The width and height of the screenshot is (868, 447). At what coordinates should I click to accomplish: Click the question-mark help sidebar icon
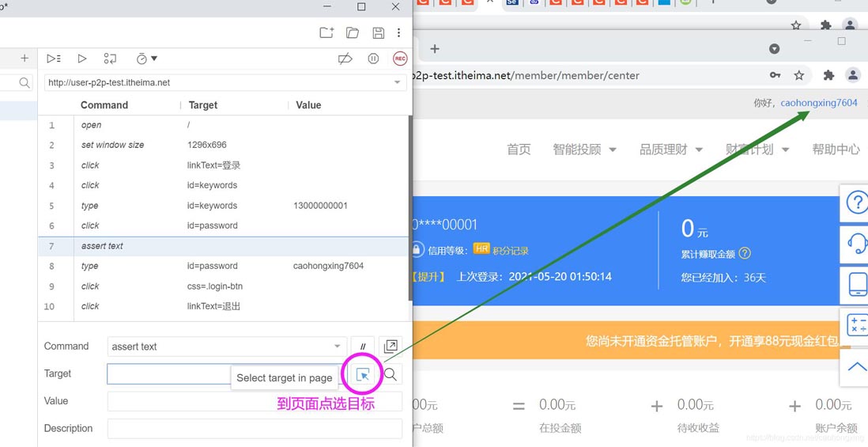[x=857, y=203]
